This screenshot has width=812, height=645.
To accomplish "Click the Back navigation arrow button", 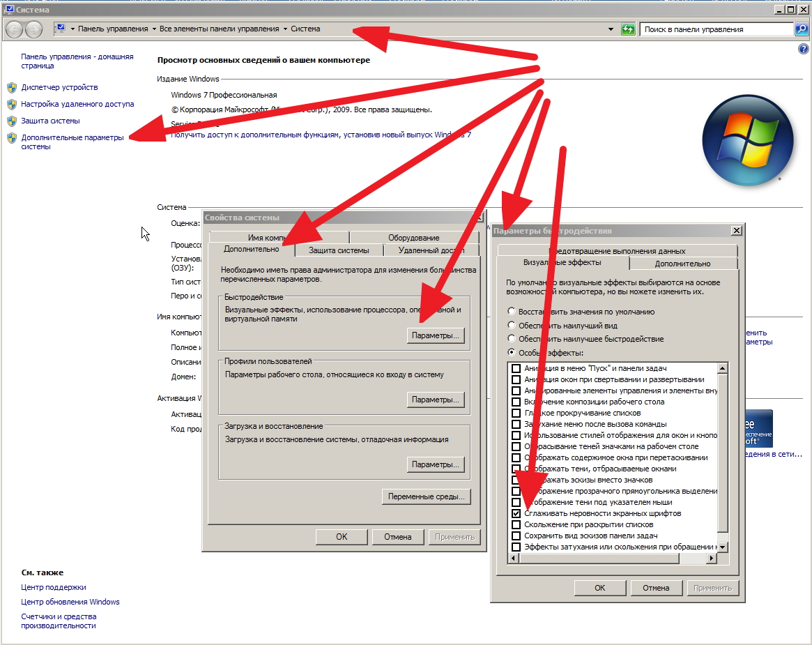I will click(x=15, y=29).
